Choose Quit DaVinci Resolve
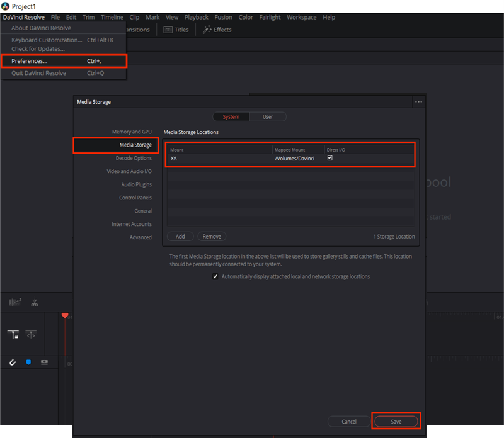Viewport: 504px width, 438px height. (64, 73)
